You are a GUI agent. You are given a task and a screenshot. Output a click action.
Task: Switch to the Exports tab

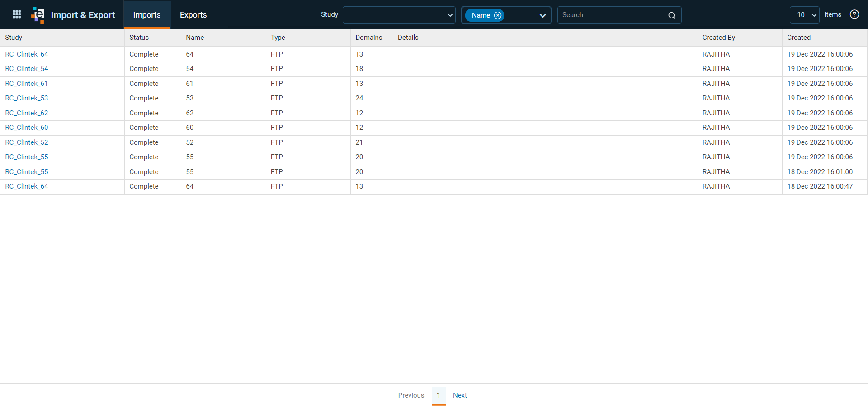pos(193,15)
